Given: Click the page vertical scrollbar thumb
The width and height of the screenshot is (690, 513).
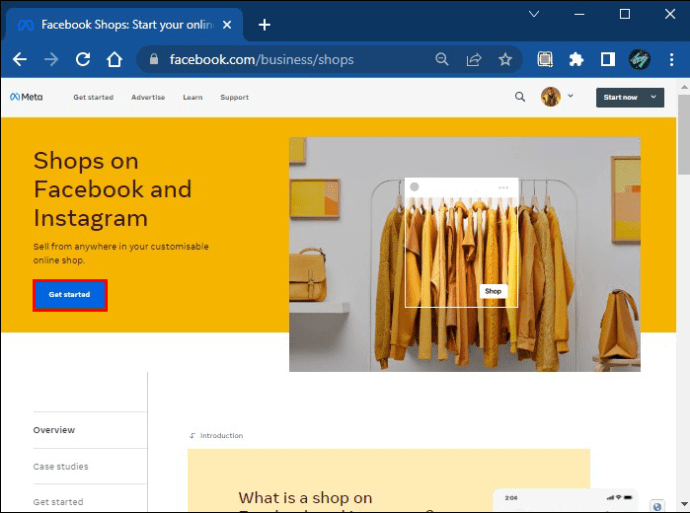Looking at the screenshot, I should pyautogui.click(x=684, y=134).
